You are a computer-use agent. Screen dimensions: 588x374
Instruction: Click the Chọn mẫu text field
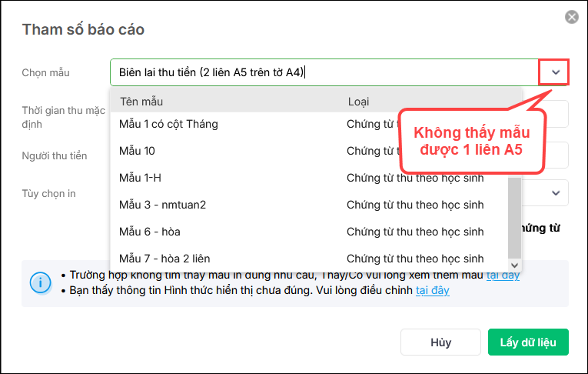[323, 73]
